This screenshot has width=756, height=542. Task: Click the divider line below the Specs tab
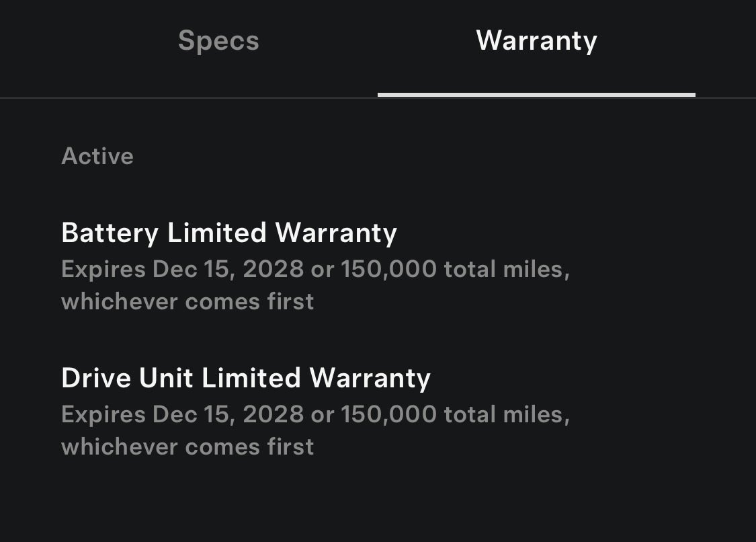(x=189, y=98)
